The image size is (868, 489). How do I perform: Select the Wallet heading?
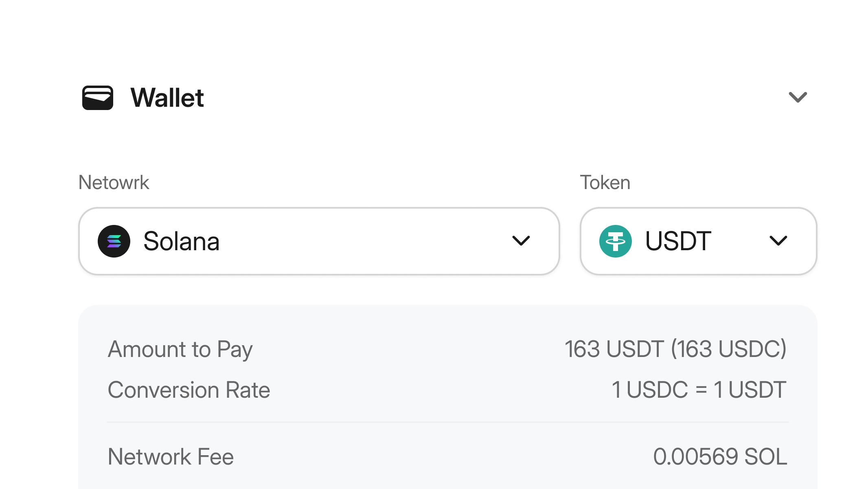click(167, 98)
